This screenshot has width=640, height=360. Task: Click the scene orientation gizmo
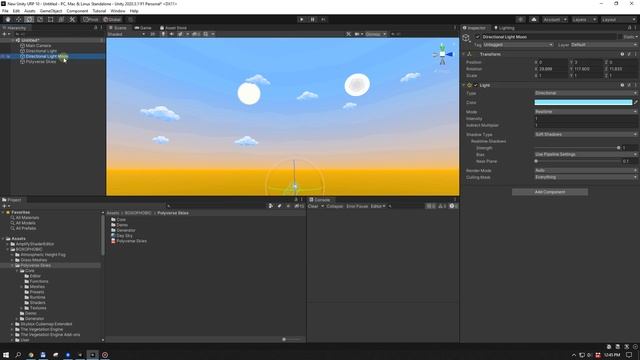point(442,54)
